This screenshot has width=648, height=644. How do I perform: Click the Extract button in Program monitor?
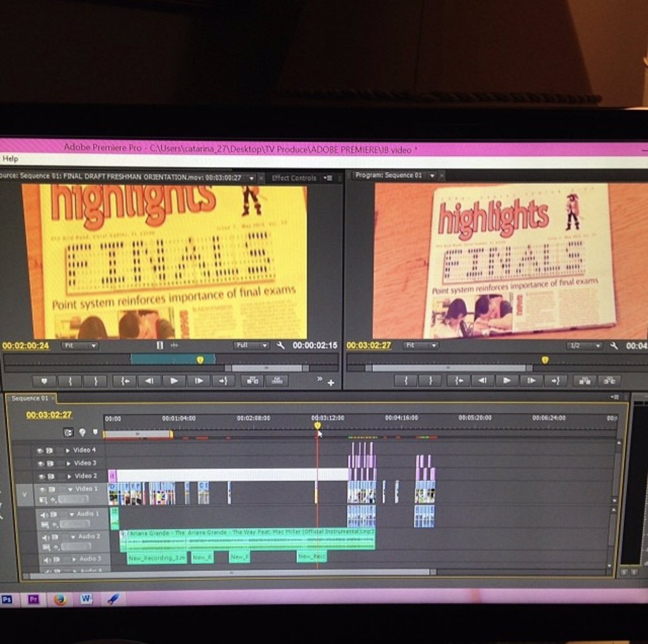click(609, 381)
